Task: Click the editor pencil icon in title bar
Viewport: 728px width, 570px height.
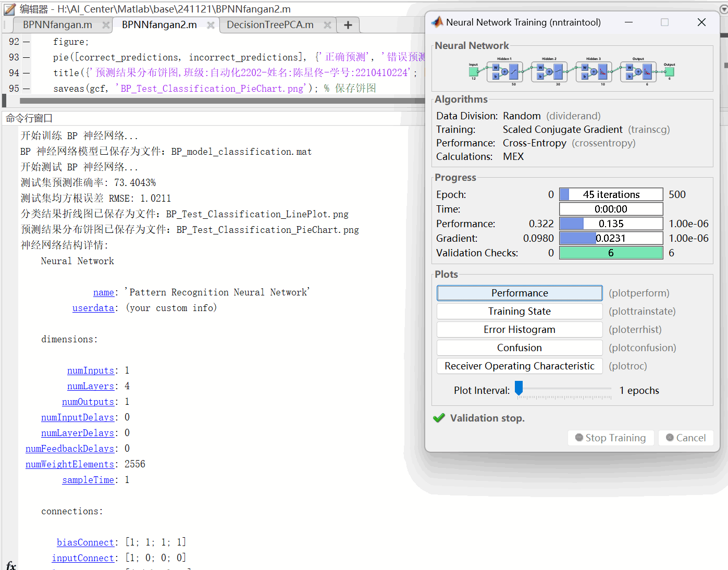Action: [x=9, y=9]
